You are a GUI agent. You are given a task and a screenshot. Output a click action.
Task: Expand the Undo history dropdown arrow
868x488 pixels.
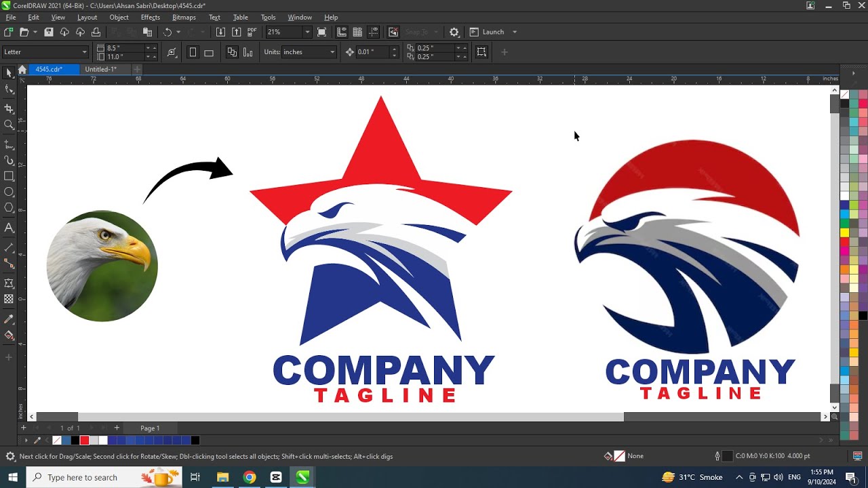point(178,32)
